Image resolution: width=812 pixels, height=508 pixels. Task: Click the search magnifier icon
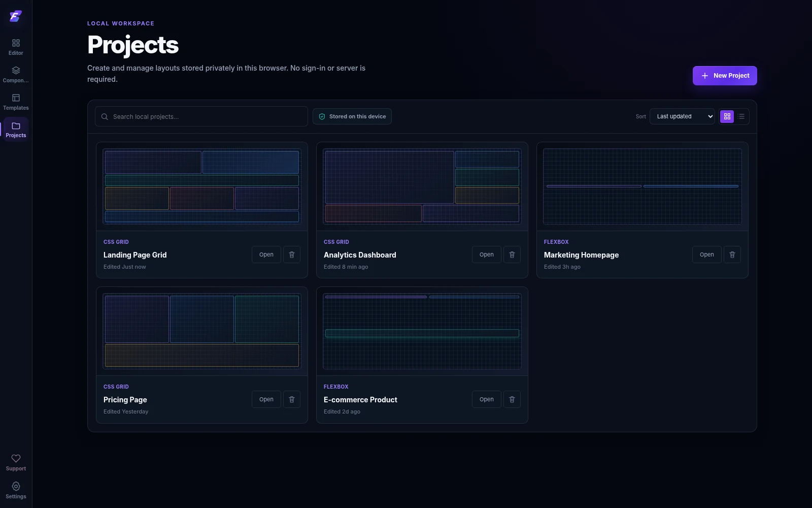click(105, 116)
